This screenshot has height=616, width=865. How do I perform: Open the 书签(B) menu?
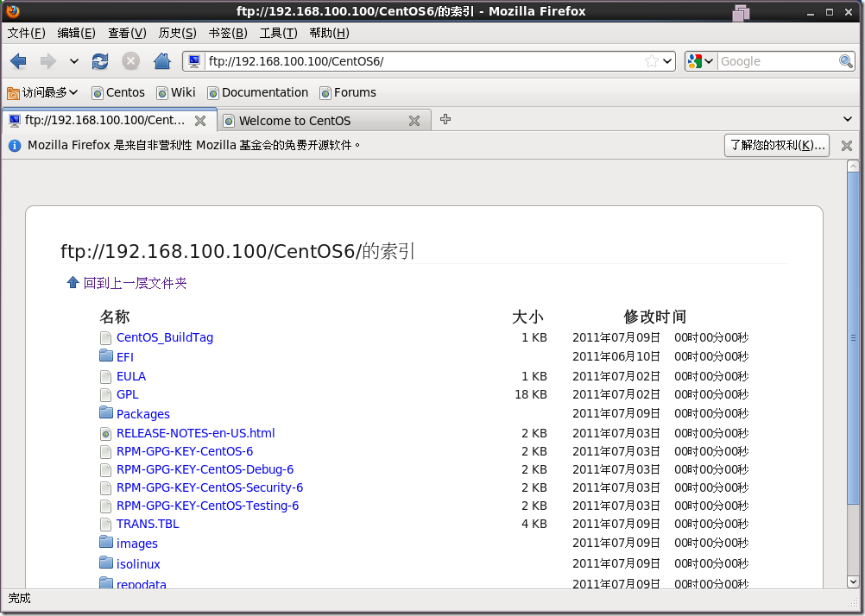coord(228,33)
